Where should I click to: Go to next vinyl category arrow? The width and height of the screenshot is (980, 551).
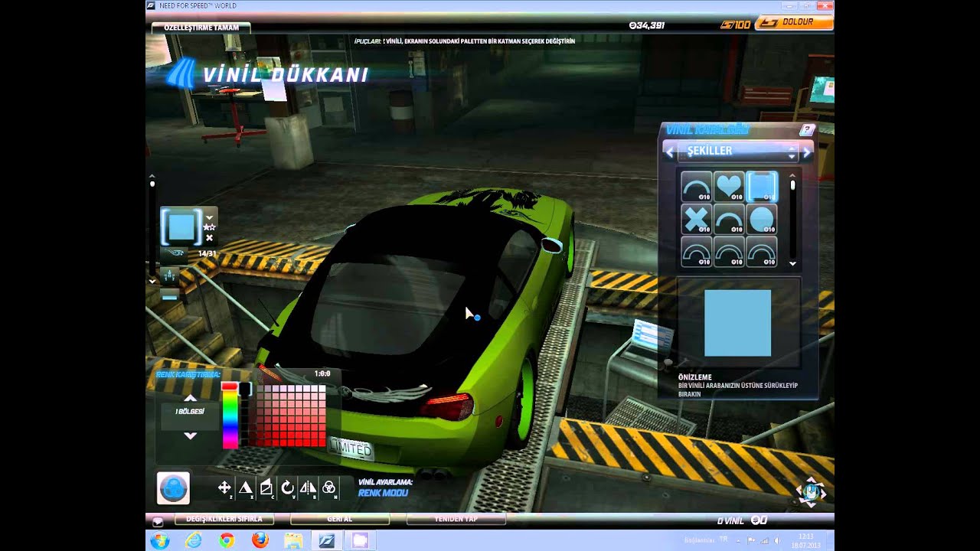[x=807, y=152]
